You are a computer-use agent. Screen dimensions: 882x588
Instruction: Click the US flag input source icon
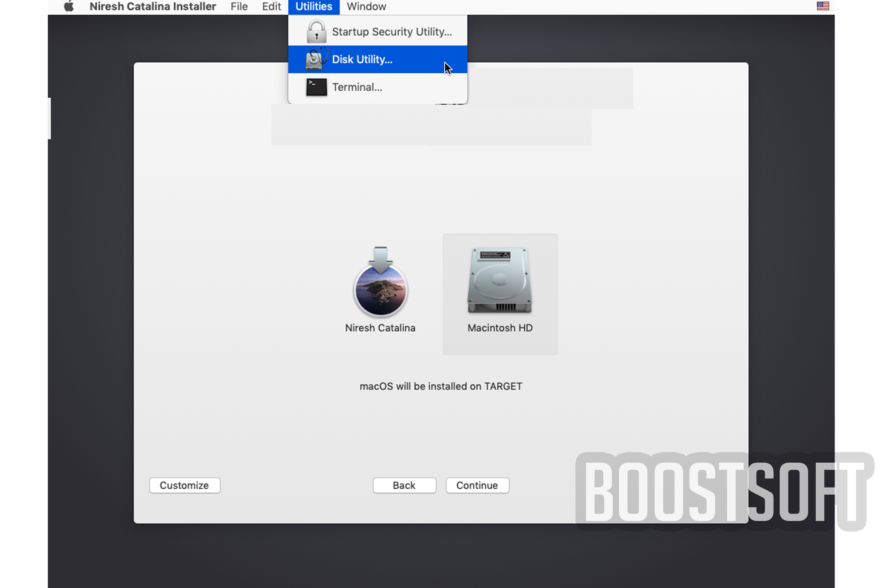pos(822,6)
